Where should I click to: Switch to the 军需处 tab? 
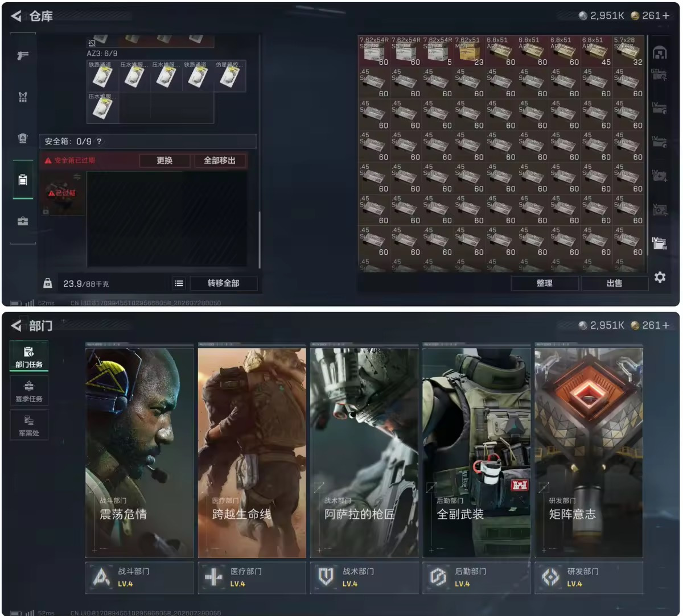[29, 425]
